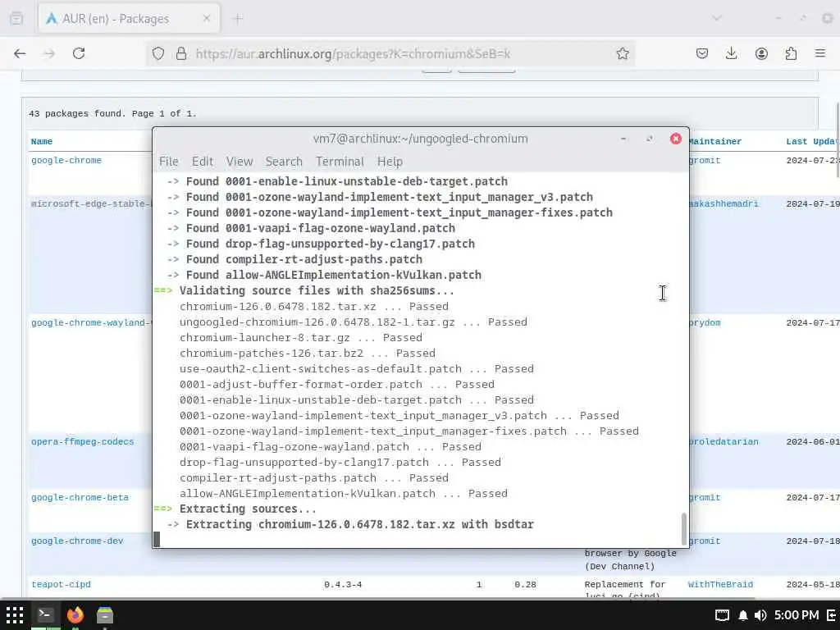Open opera-ffmpeg-codecs package link
Viewport: 840px width, 630px height.
point(83,441)
